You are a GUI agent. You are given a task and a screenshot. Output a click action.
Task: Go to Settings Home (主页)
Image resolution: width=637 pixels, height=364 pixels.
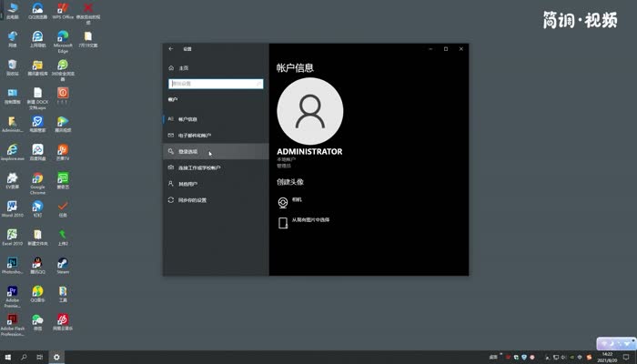point(183,68)
